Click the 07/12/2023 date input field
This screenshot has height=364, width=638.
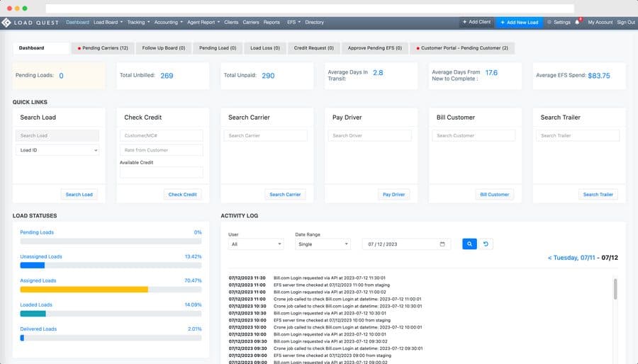point(406,244)
